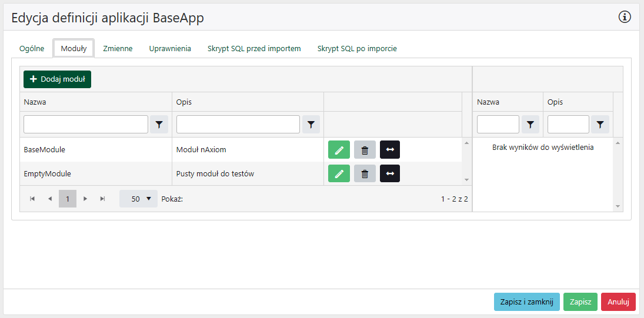Edit the EmptyModule row with pencil icon
This screenshot has height=318, width=644.
pyautogui.click(x=339, y=173)
